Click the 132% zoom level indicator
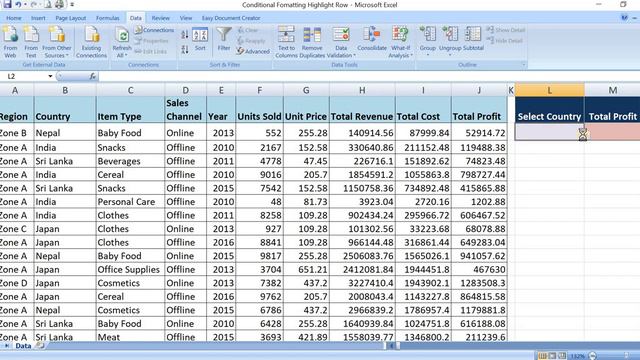Viewport: 640px width, 360px height. [x=578, y=356]
